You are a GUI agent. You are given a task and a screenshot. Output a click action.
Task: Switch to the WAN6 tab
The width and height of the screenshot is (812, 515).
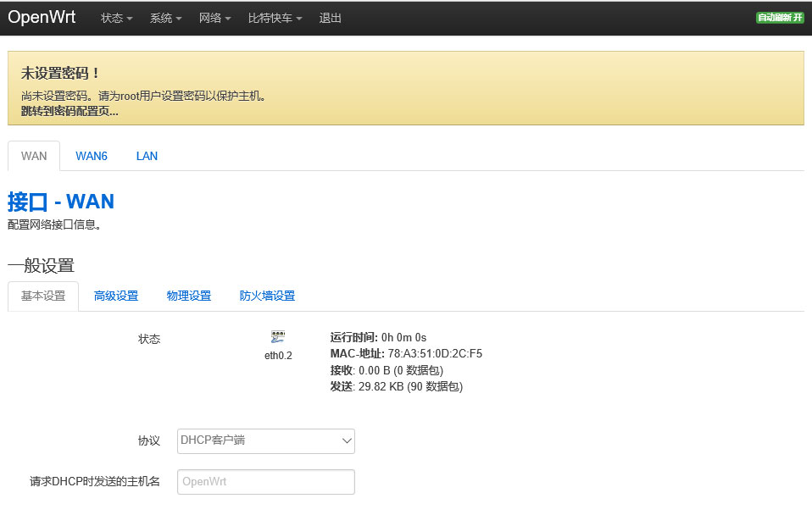click(x=92, y=156)
